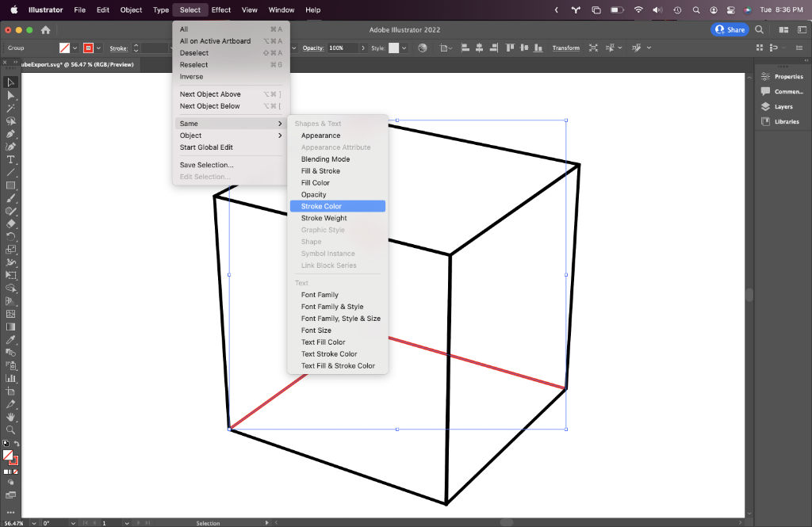The width and height of the screenshot is (812, 527).
Task: Select the Zoom tool
Action: 11,430
